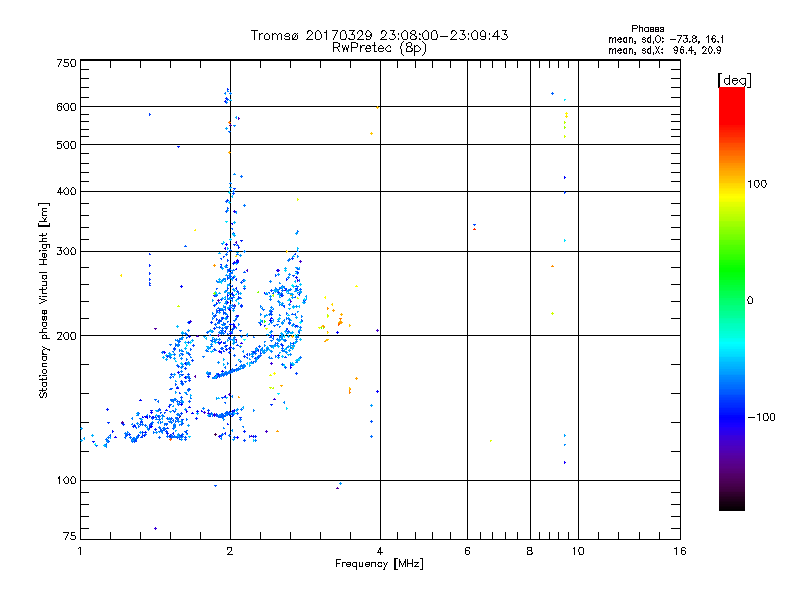The height and width of the screenshot is (600, 800).
Task: Click the height axis tick label '200'
Action: tap(66, 336)
